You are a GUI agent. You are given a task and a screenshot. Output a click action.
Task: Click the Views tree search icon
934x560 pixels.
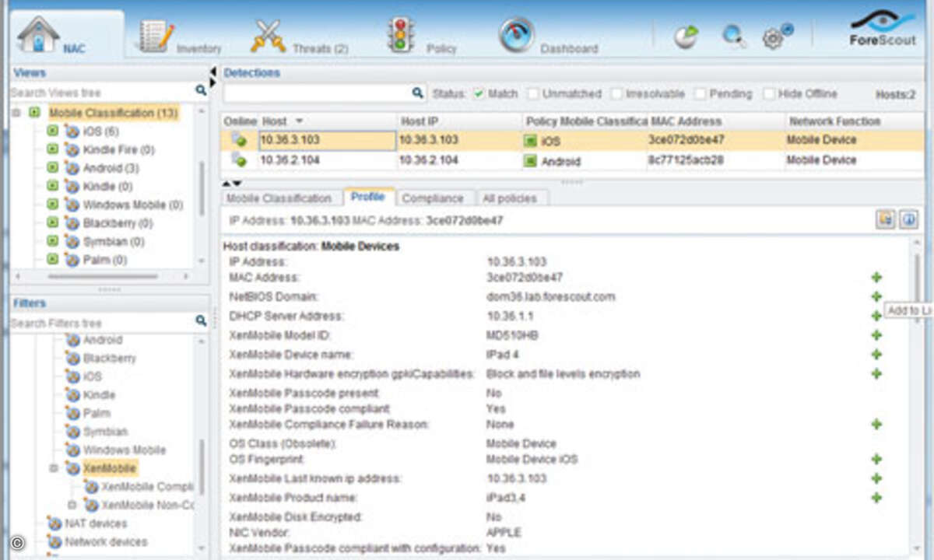201,91
